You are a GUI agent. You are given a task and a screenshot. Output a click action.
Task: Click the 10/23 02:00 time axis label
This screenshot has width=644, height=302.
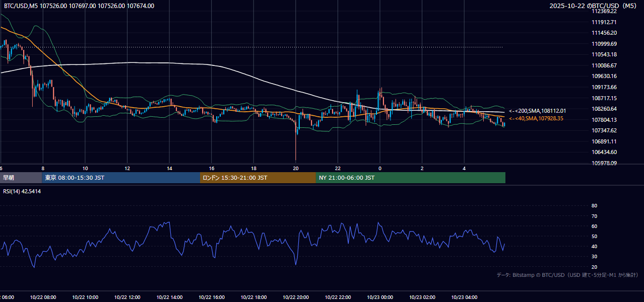[x=422, y=297]
